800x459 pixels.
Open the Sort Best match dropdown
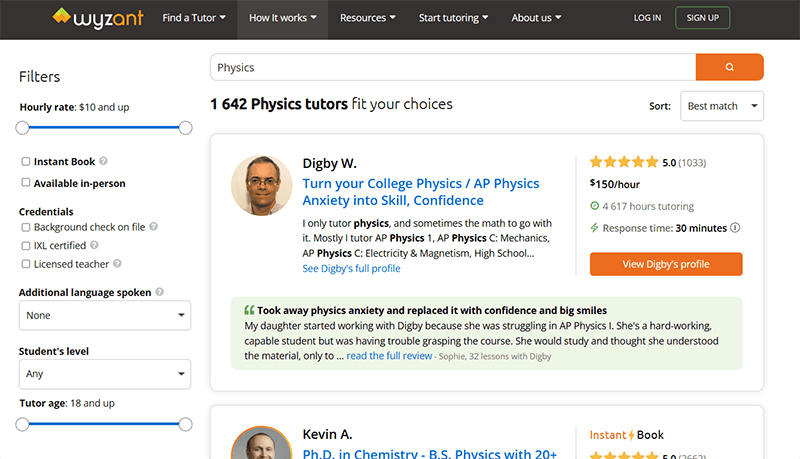pyautogui.click(x=721, y=106)
